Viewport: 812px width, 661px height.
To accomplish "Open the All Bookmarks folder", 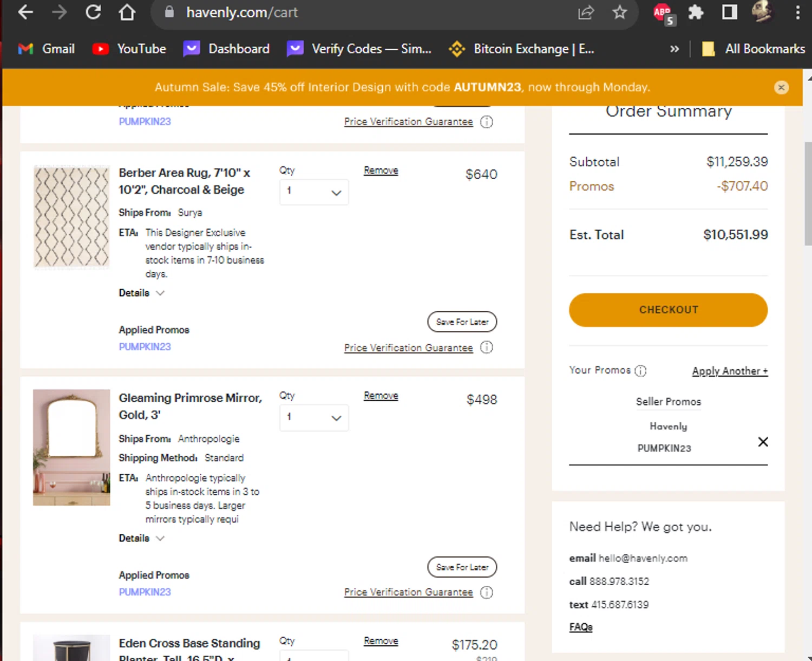I will point(753,49).
